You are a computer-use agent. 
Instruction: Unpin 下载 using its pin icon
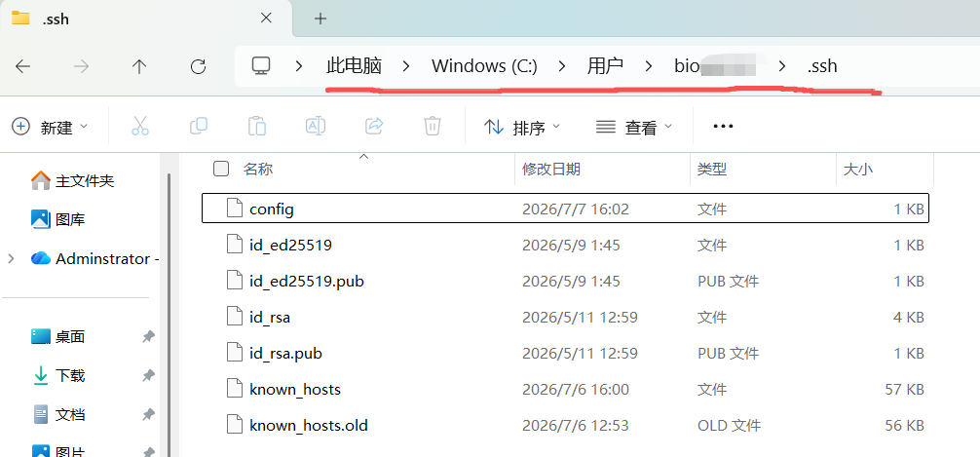coord(148,376)
